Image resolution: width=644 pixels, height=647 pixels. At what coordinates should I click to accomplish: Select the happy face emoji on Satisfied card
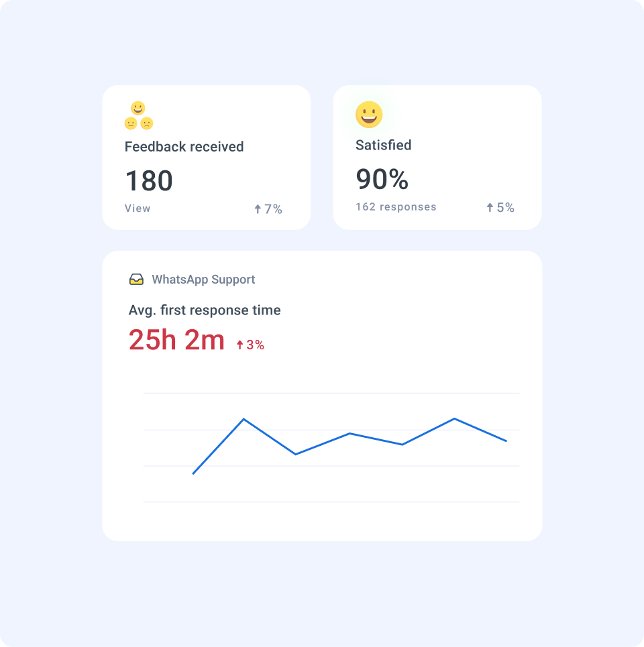[370, 115]
